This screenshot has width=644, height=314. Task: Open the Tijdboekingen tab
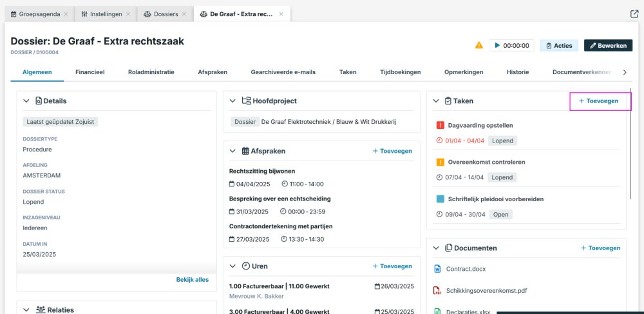(400, 72)
